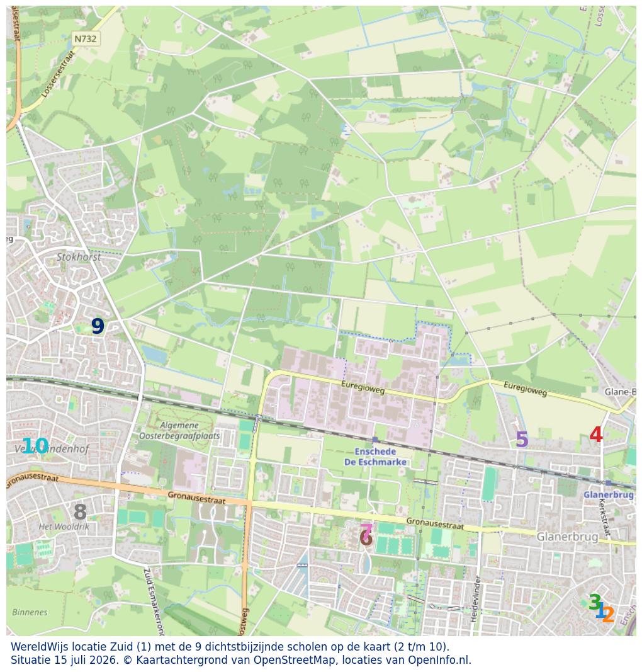Click the Algemene Oosterbegraafplaats label
This screenshot has height=672, width=642.
point(179,431)
